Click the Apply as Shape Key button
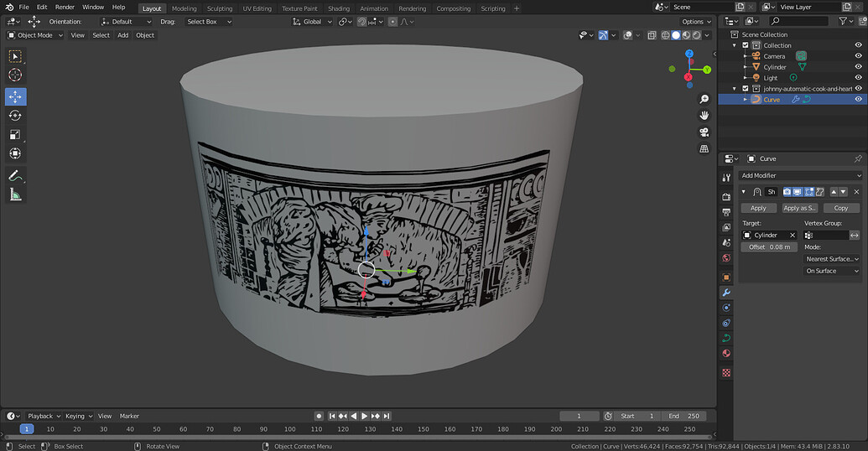The width and height of the screenshot is (868, 451). click(x=799, y=208)
